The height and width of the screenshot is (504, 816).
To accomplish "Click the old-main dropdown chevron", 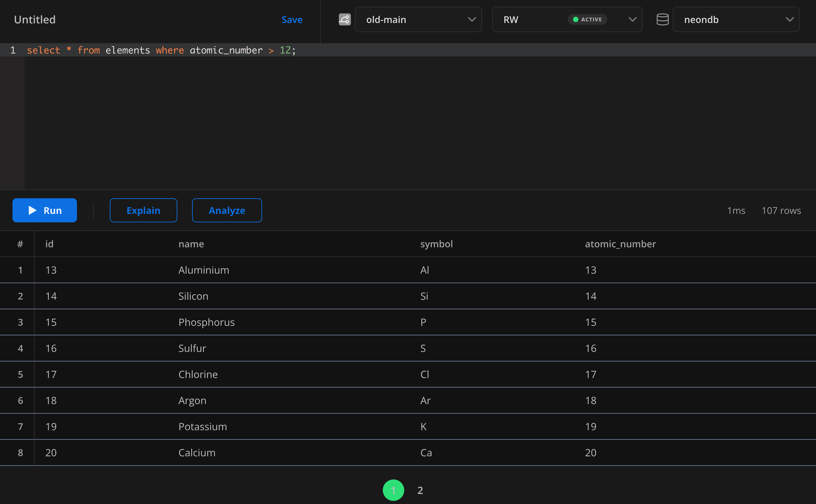I will [x=472, y=19].
